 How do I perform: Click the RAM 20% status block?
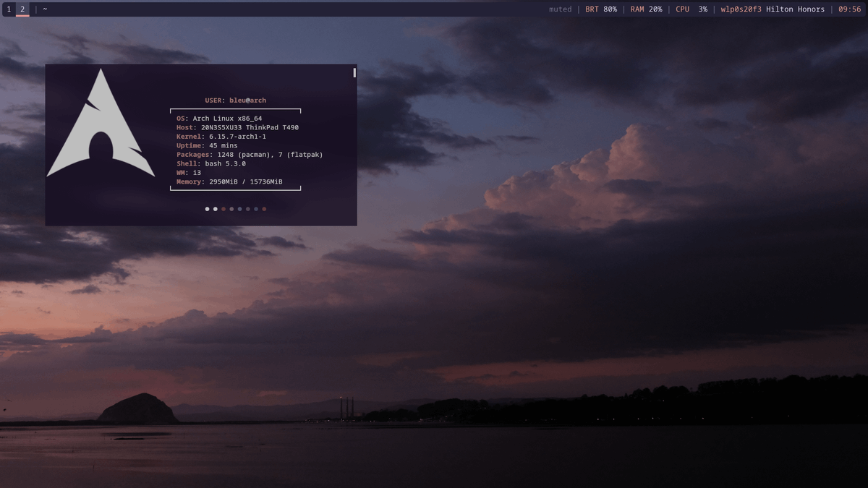tap(646, 9)
